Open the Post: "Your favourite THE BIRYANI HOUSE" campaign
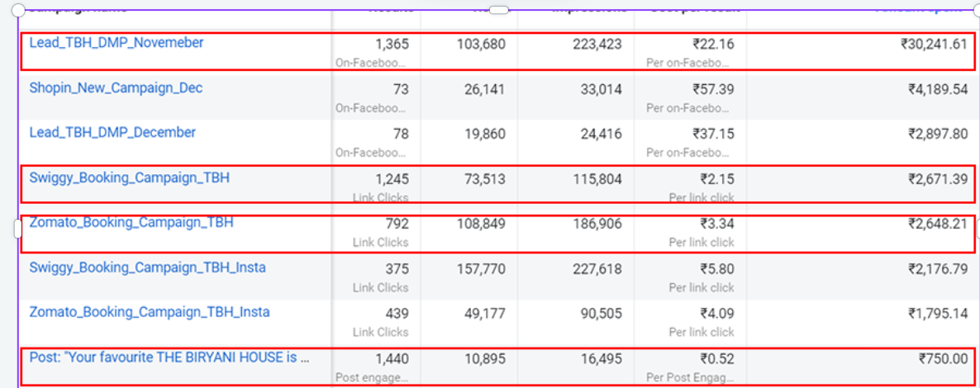This screenshot has width=980, height=388. 169,357
